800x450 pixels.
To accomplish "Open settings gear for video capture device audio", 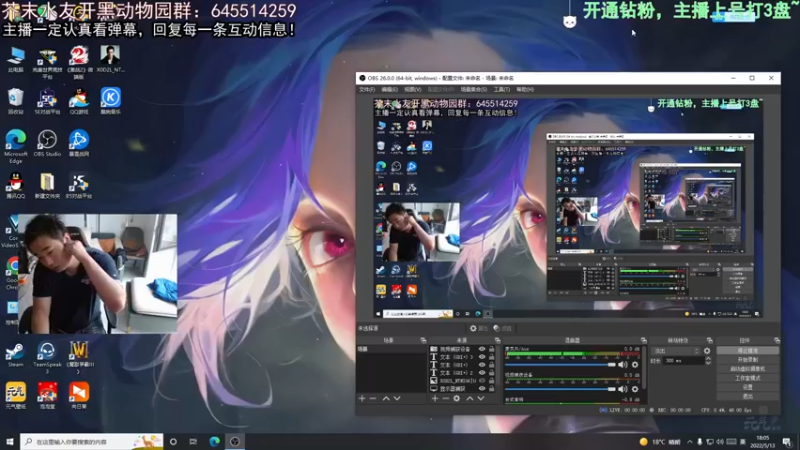I will click(635, 389).
